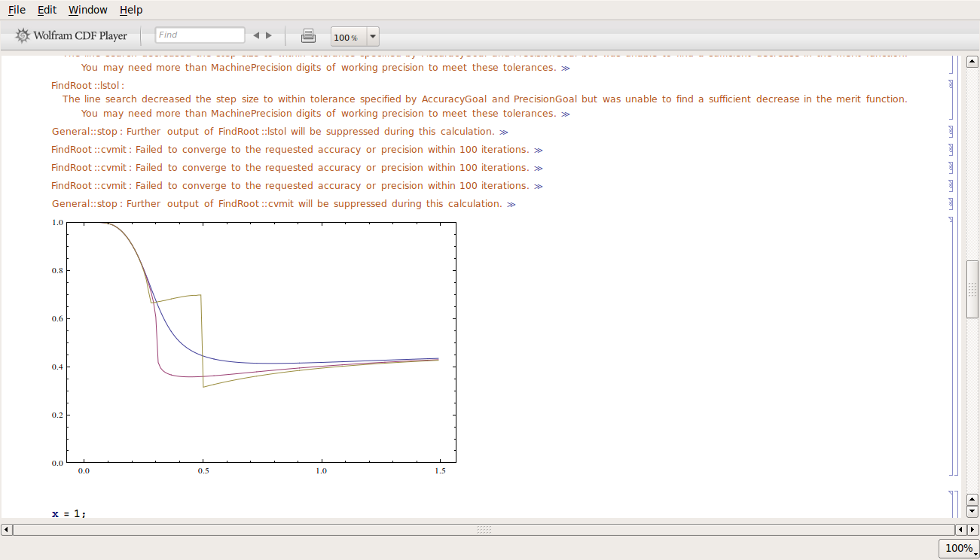Click into the Find search field
This screenshot has height=560, width=980.
[200, 35]
